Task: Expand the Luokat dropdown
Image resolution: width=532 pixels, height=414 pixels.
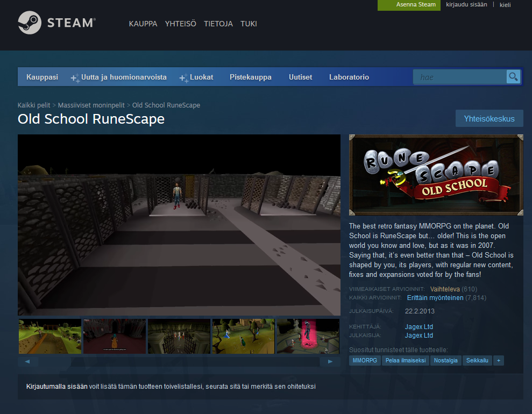Action: point(196,77)
